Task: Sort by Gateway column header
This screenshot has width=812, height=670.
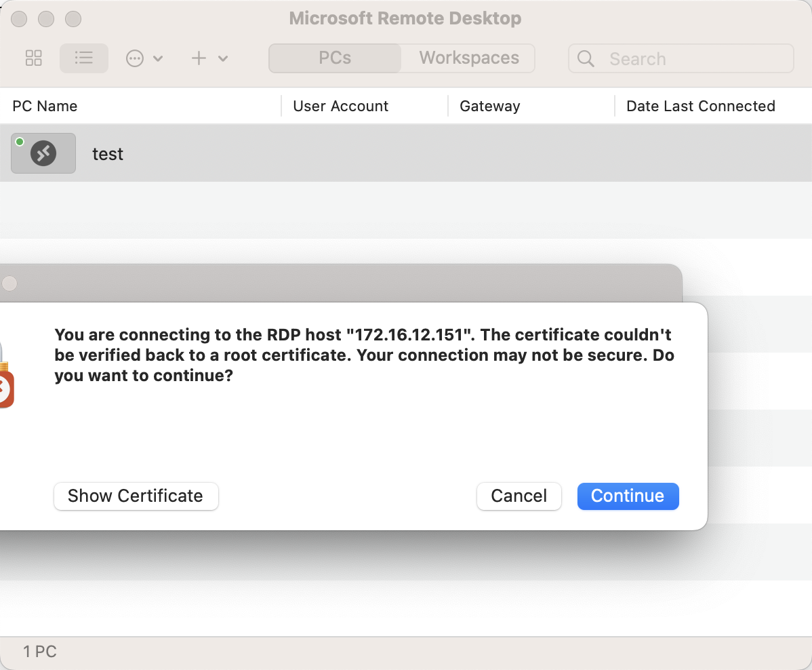Action: coord(490,106)
